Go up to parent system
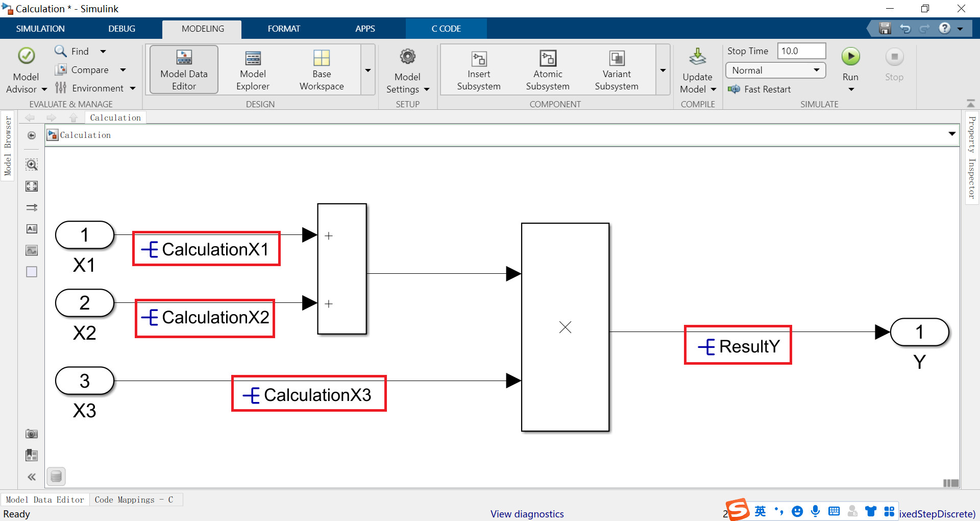 click(73, 117)
